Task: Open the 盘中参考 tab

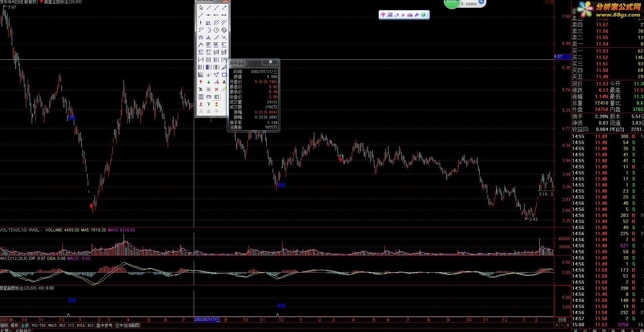Action: (104, 325)
